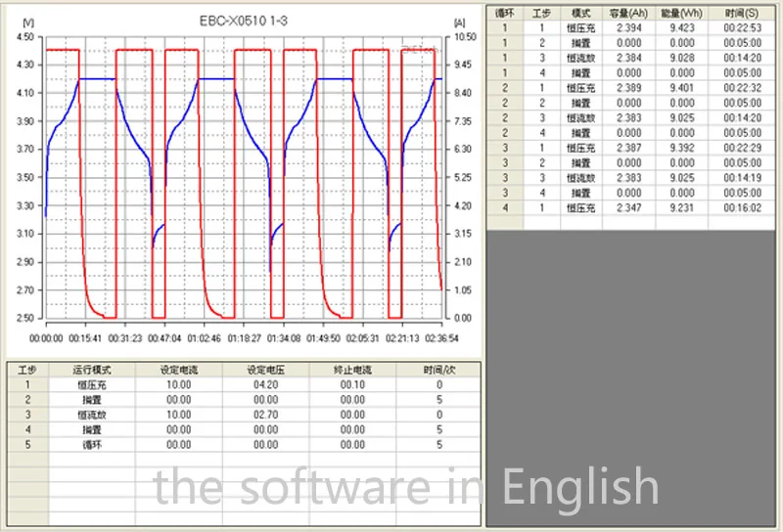This screenshot has height=532, width=783.
Task: Click the 00:15:41 time axis label
Action: coord(85,338)
